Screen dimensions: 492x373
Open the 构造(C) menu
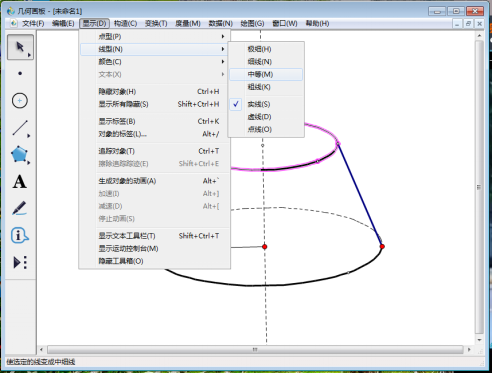coord(125,24)
